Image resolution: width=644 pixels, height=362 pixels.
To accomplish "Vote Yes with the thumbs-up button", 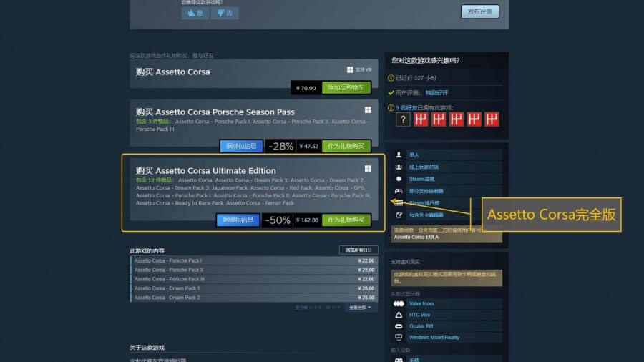I will click(195, 13).
